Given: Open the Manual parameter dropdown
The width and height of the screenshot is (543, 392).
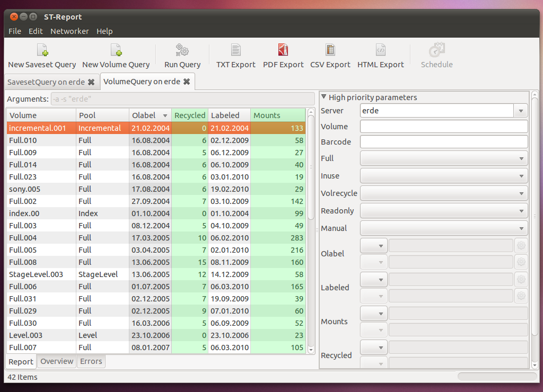Looking at the screenshot, I should coord(444,228).
